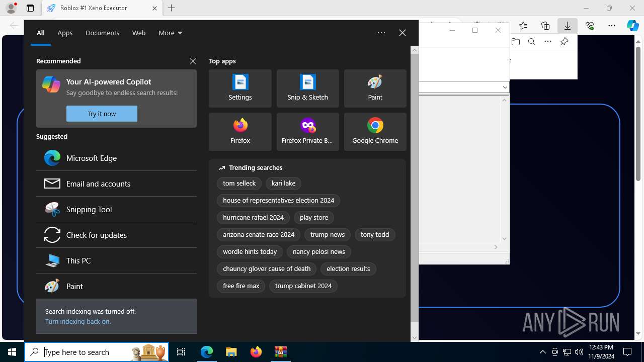Launch Google Chrome from Top apps
Screen dimensions: 644x362
pyautogui.click(x=375, y=132)
